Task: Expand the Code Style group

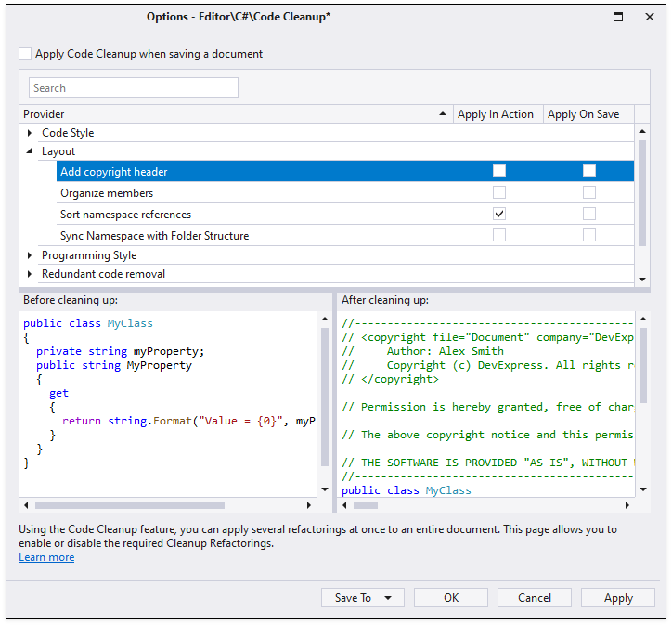Action: click(x=29, y=133)
